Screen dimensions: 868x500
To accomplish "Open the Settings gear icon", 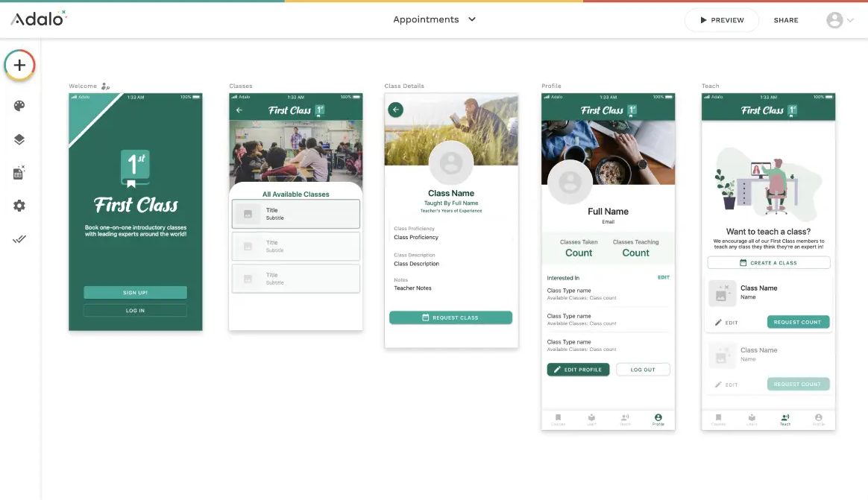I will (19, 206).
